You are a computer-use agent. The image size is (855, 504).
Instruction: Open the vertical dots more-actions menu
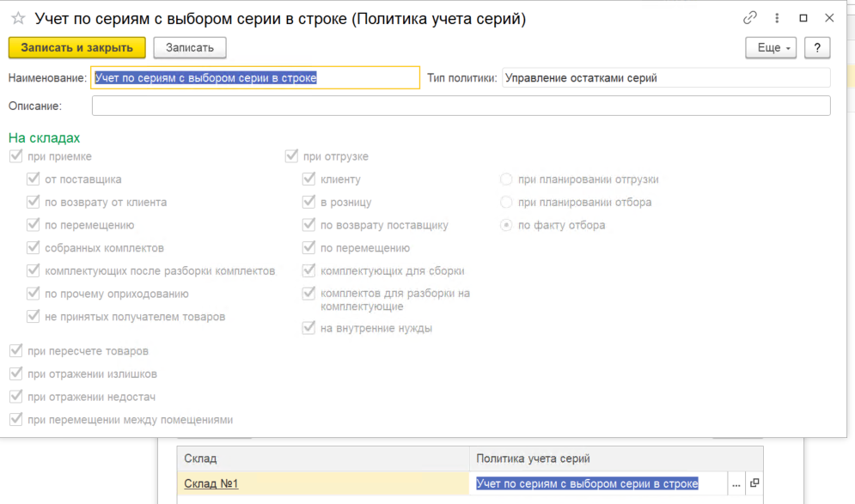777,17
